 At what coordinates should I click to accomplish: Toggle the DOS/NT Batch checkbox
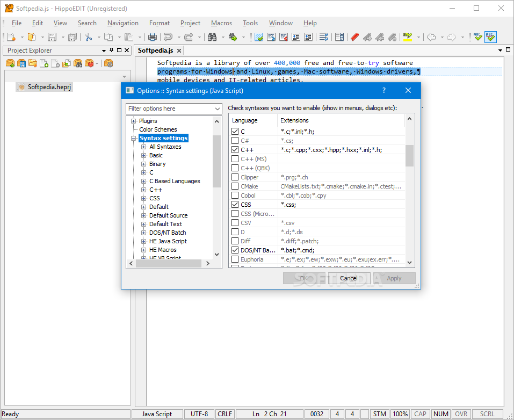pyautogui.click(x=235, y=250)
